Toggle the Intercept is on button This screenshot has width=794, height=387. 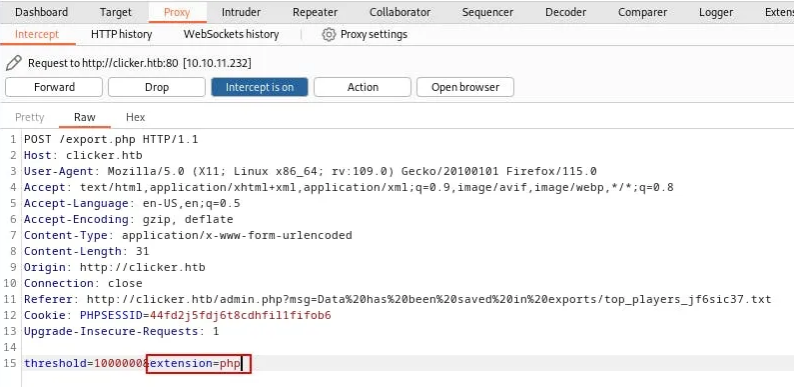(259, 87)
